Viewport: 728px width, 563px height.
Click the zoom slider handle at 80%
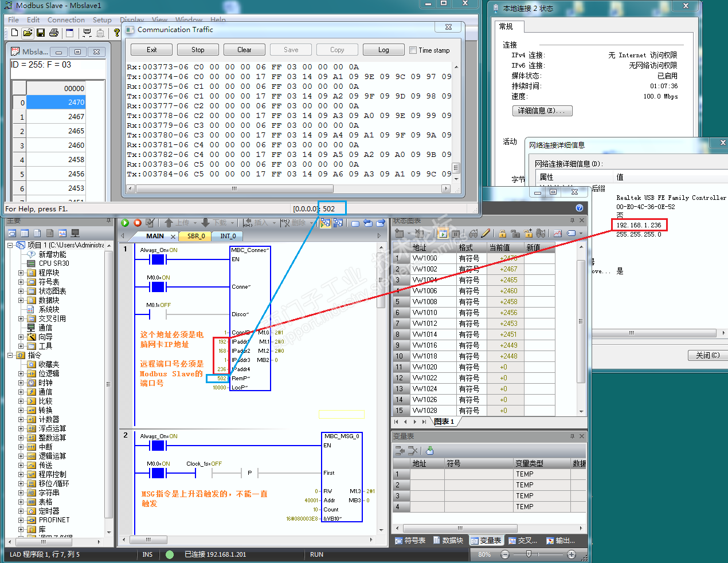click(x=529, y=554)
